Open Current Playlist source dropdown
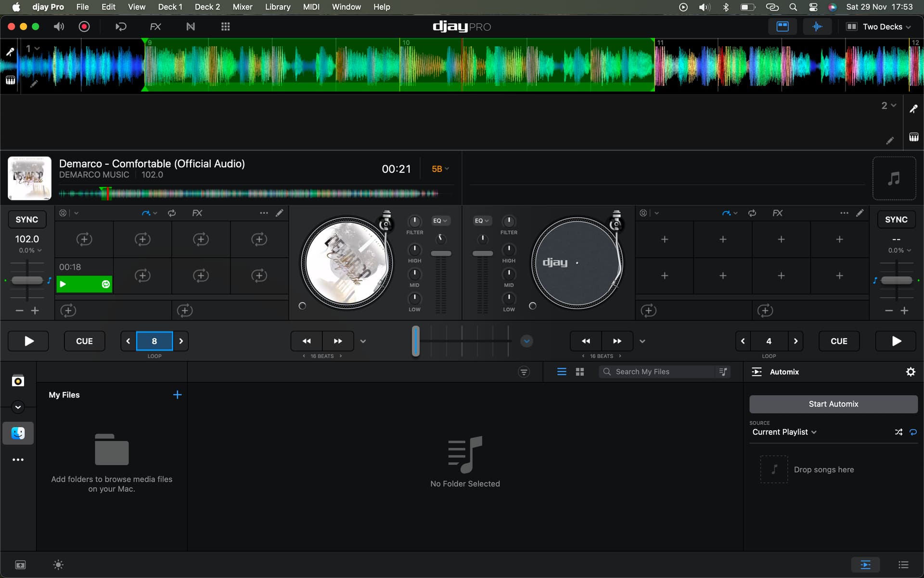Image resolution: width=924 pixels, height=578 pixels. (784, 432)
